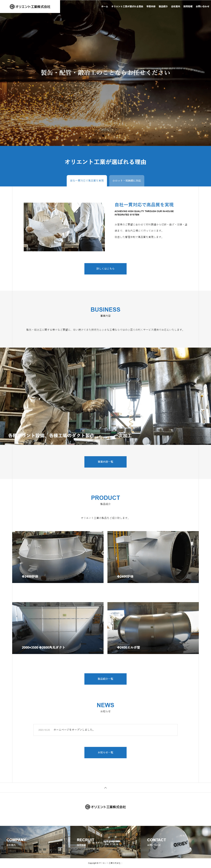Click the Orient Kogyo header logo
Image resolution: width=211 pixels, height=868 pixels.
tap(30, 6)
